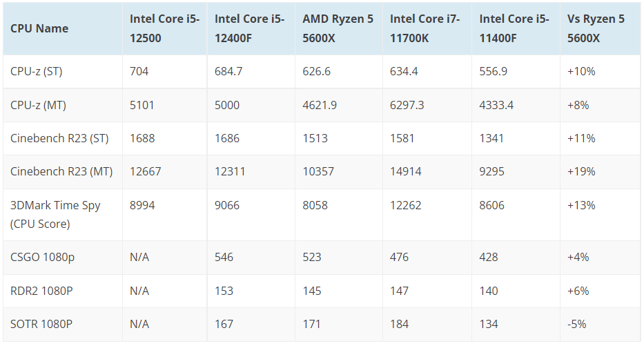
Task: Click the value 8994 in 3DMark row
Action: click(142, 206)
